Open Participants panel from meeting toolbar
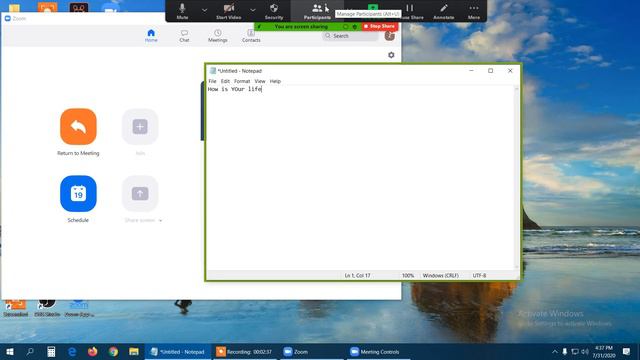The width and height of the screenshot is (640, 360). pos(317,11)
